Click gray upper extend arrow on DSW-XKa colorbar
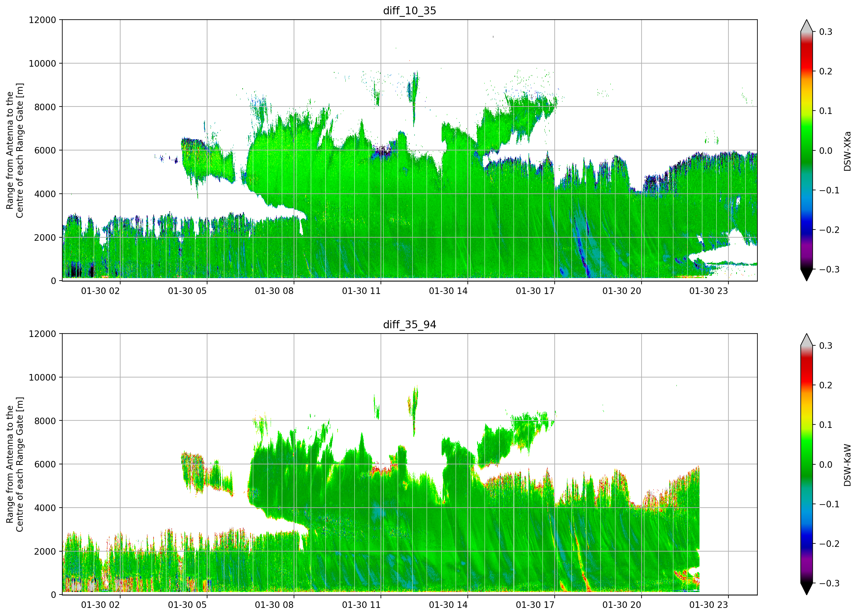This screenshot has height=616, width=858. pos(807,26)
